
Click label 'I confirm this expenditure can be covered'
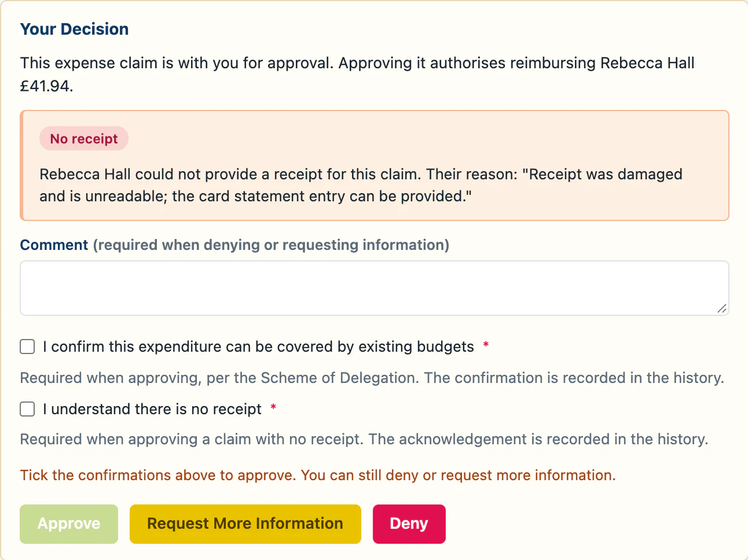(x=258, y=347)
